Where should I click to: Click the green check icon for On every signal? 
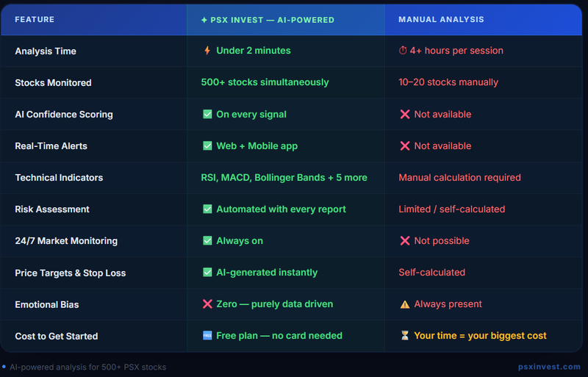point(207,114)
